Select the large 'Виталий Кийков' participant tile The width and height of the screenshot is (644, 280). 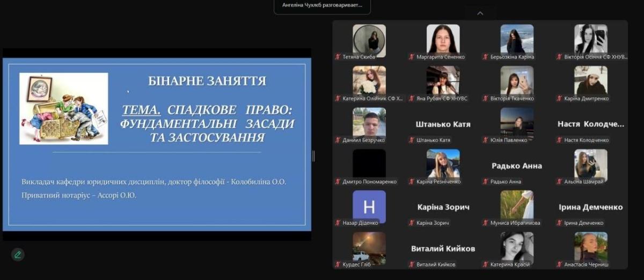(x=443, y=248)
